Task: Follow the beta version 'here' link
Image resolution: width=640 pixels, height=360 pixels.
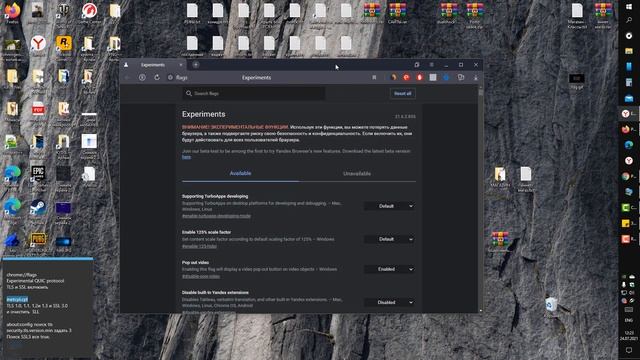Action: pyautogui.click(x=186, y=157)
